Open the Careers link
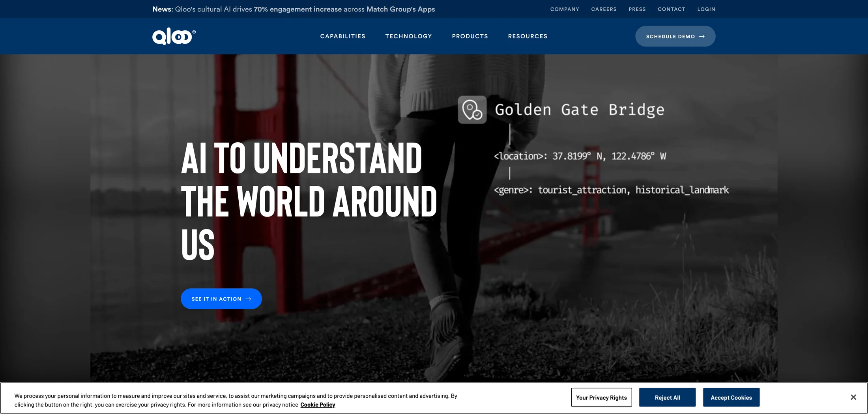This screenshot has width=868, height=414. [604, 9]
